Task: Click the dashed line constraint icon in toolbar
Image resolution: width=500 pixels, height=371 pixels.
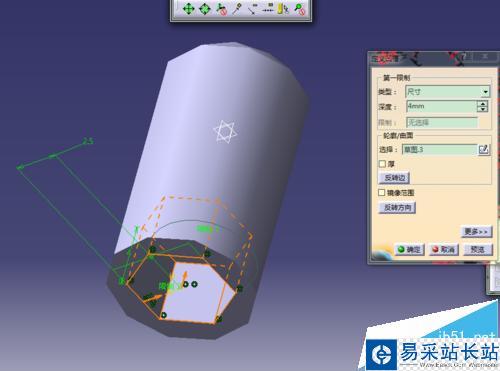Action: [x=268, y=8]
